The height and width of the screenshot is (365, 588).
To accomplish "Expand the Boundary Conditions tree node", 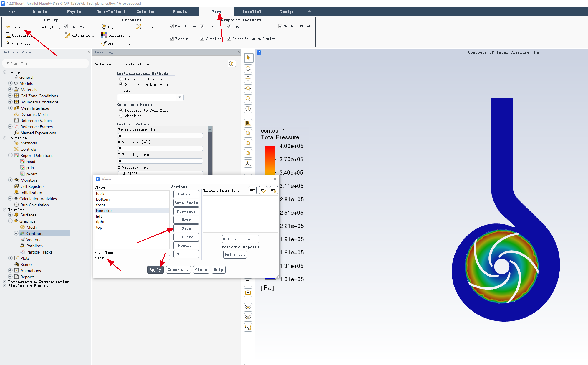I will pos(10,102).
